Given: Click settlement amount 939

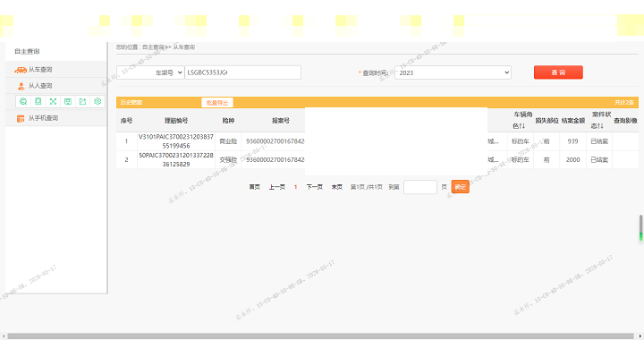Looking at the screenshot, I should [573, 141].
